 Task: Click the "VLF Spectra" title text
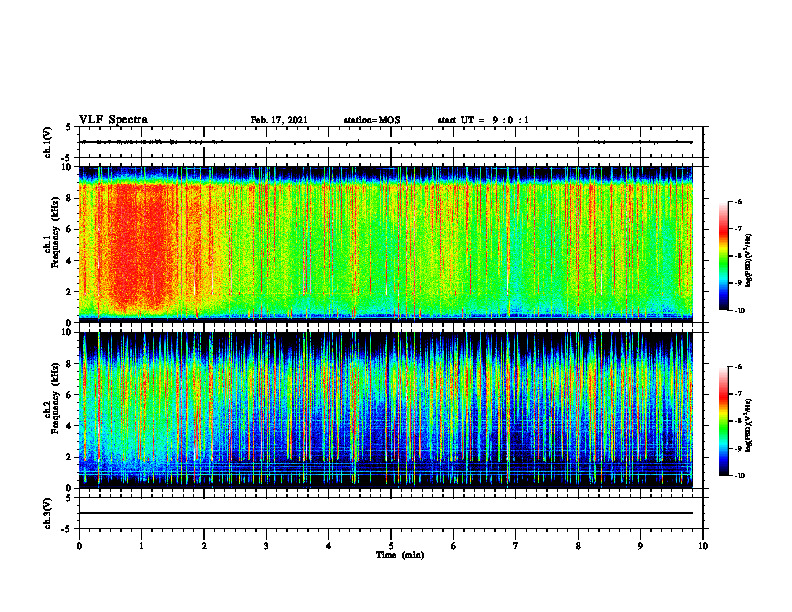tap(113, 120)
